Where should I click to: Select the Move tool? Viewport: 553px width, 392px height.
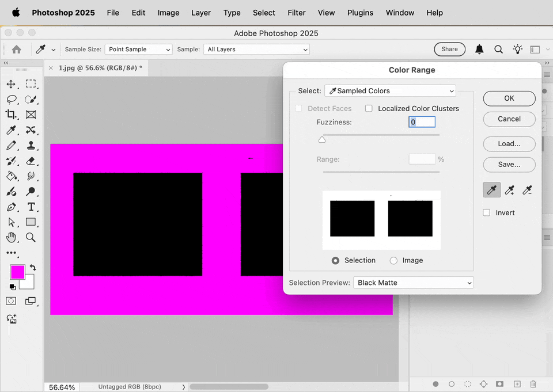(11, 84)
